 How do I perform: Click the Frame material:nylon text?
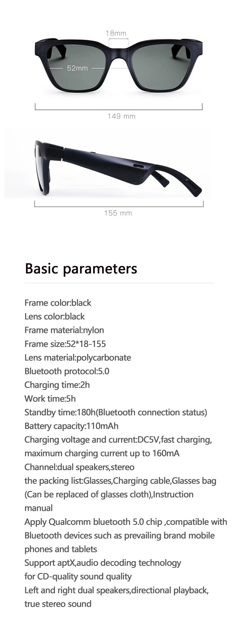coord(64,330)
